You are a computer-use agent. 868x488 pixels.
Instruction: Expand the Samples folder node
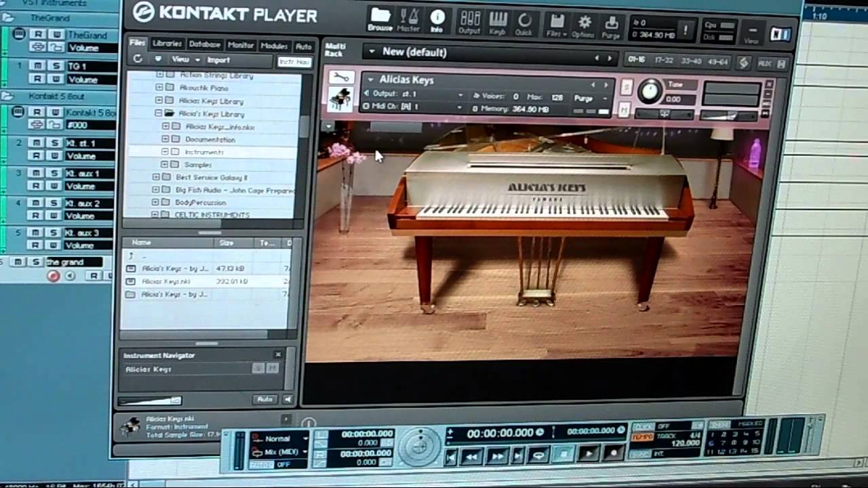pos(165,164)
